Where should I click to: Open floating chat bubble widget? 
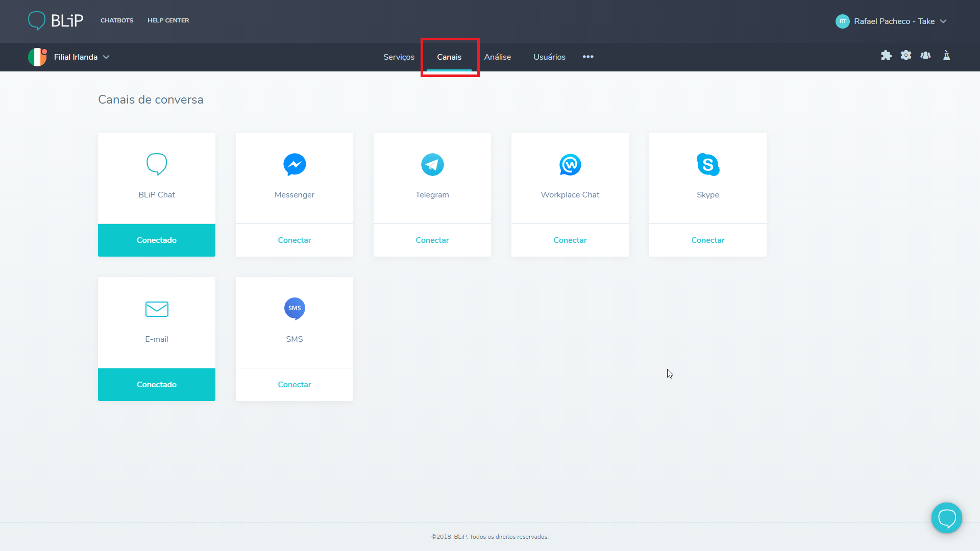(x=946, y=518)
